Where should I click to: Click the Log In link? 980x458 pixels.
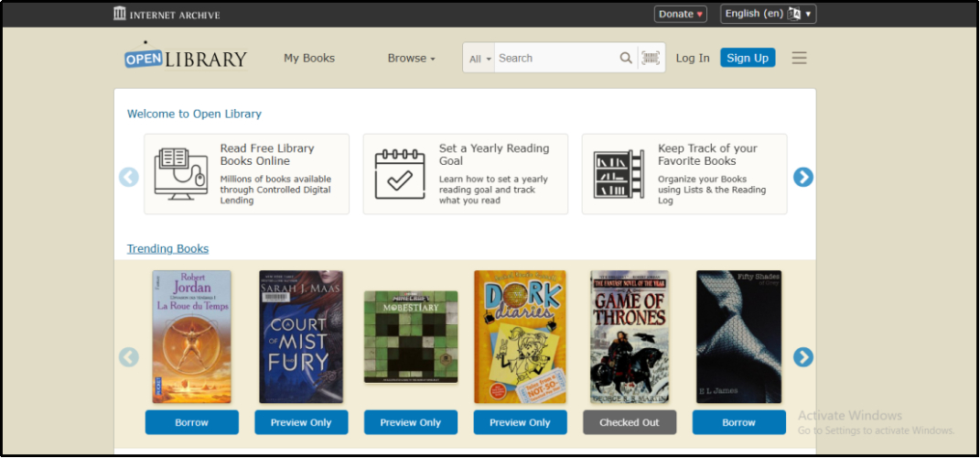[693, 58]
